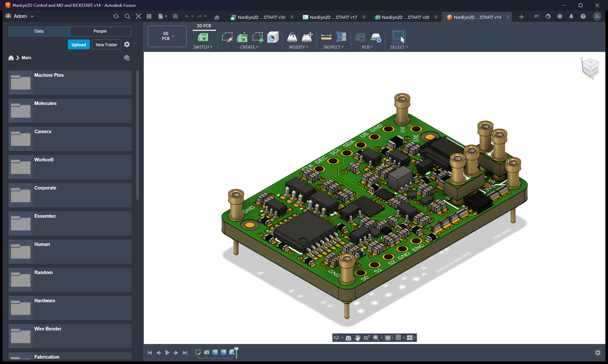Open the Help question mark menu

(583, 16)
